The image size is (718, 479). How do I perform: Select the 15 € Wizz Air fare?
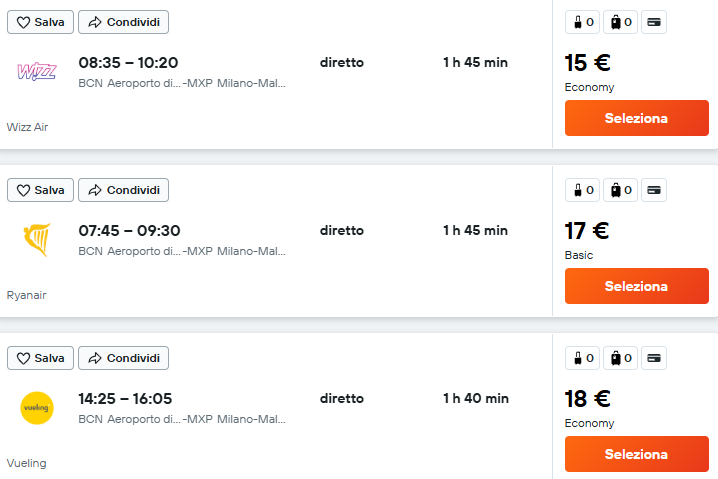click(x=636, y=118)
